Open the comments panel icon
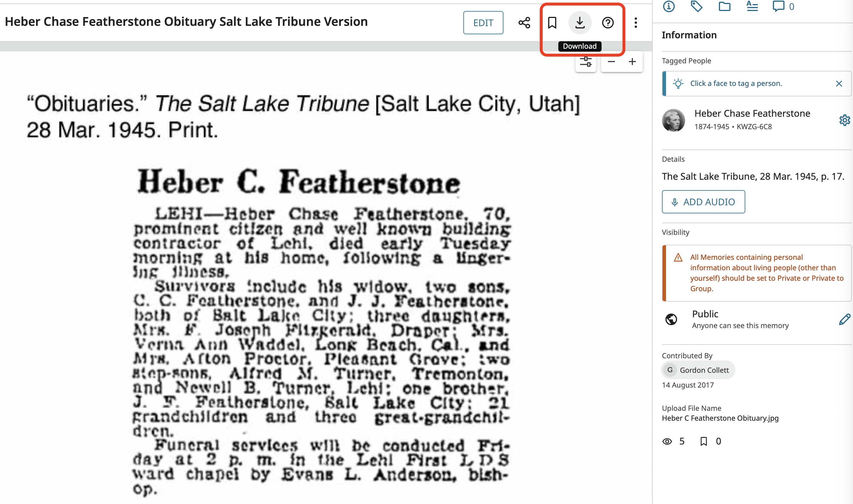Viewport: 853px width, 504px height. (x=783, y=6)
